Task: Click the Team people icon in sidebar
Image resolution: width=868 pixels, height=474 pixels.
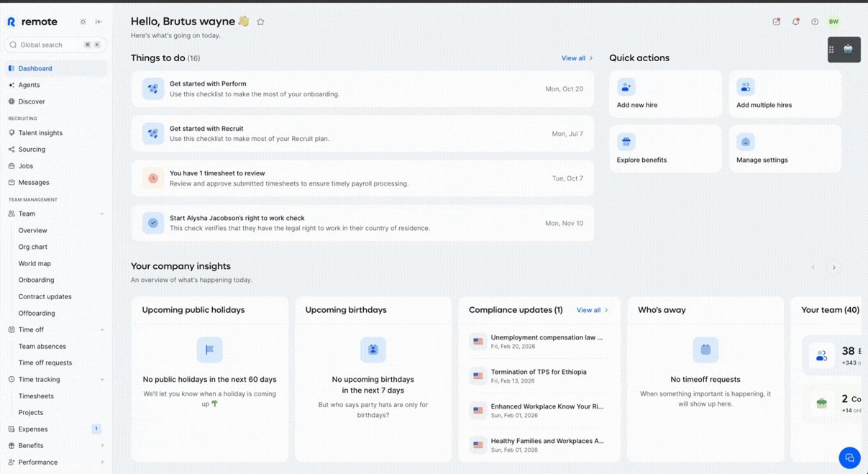Action: point(12,214)
